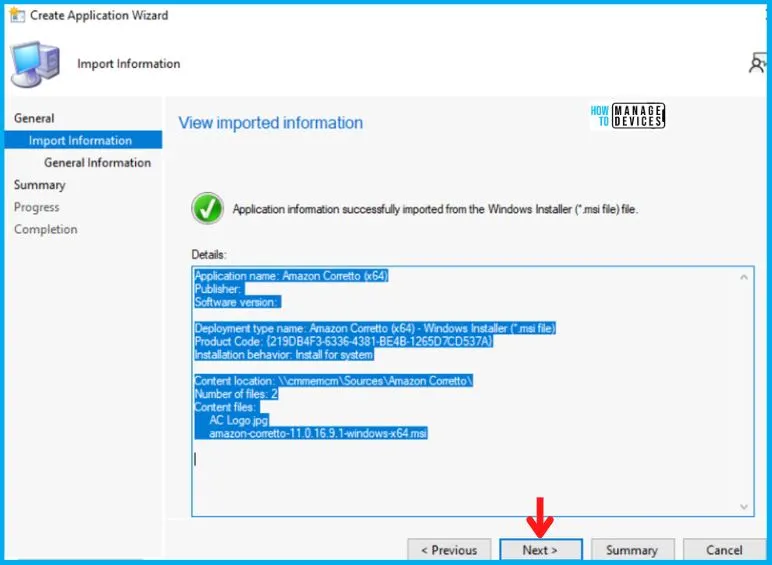Viewport: 772px width, 565px height.
Task: Click 'Number of files: 2' line
Action: click(x=236, y=394)
